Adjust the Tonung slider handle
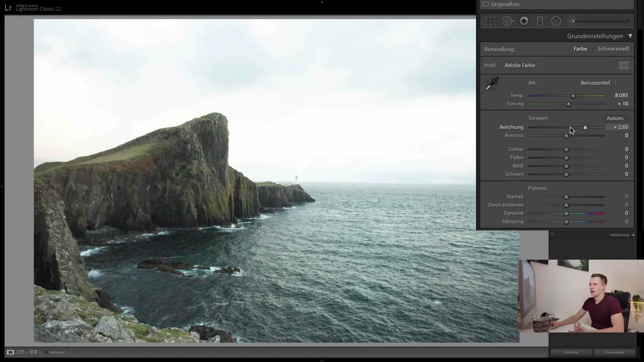 pyautogui.click(x=569, y=104)
